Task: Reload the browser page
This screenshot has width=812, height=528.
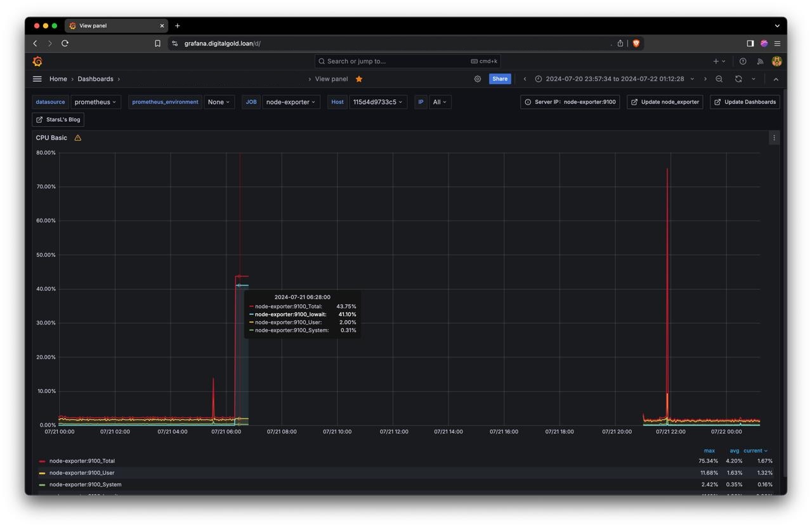Action: click(x=65, y=43)
